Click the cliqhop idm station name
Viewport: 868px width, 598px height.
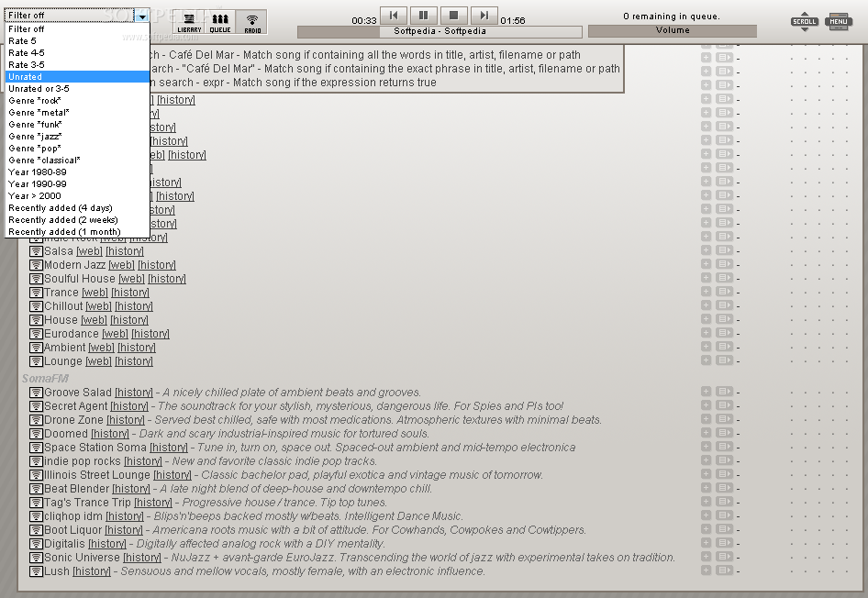(x=73, y=516)
